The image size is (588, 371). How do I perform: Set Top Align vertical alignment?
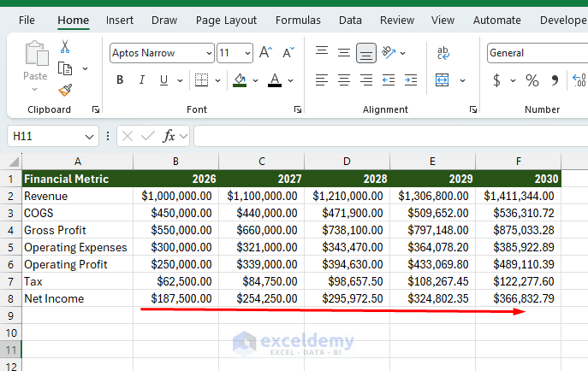pos(322,52)
